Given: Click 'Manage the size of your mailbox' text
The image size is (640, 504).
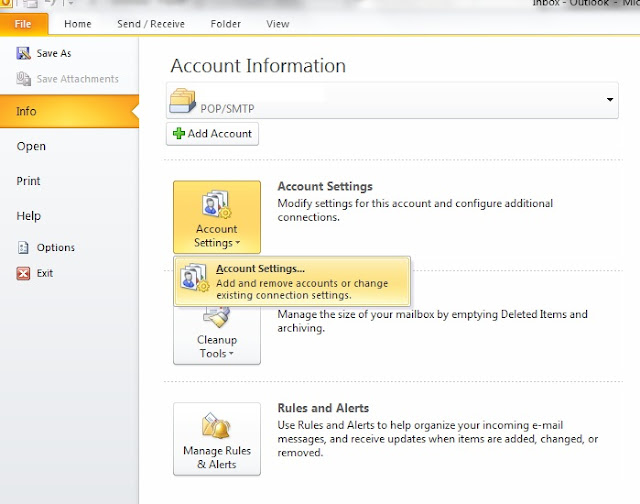Looking at the screenshot, I should (x=432, y=321).
